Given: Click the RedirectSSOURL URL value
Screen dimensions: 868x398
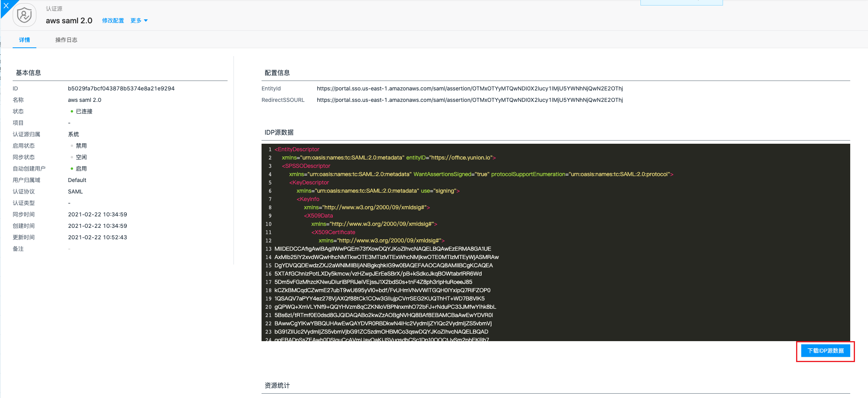Looking at the screenshot, I should coord(469,100).
